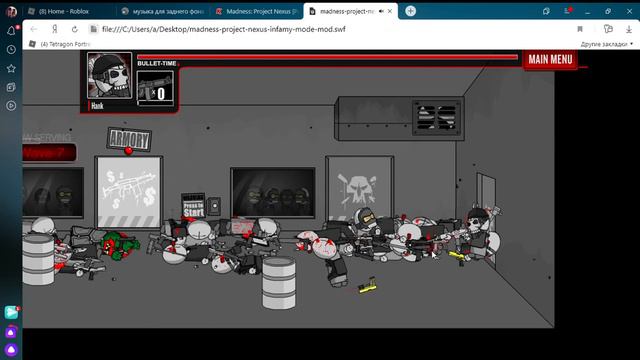Expand the Другие закладки dropdown
This screenshot has width=640, height=360.
pyautogui.click(x=607, y=44)
